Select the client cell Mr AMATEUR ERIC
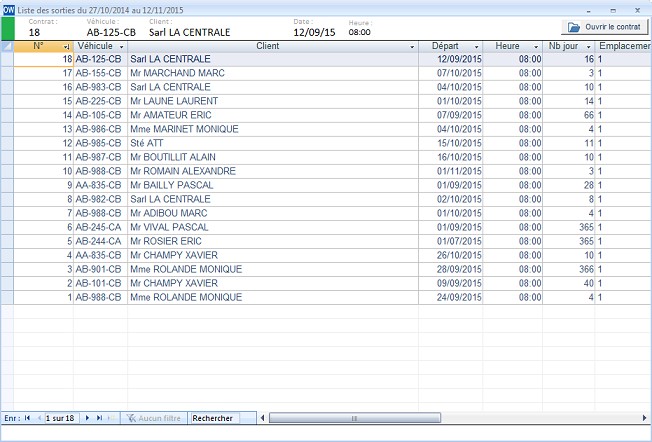The image size is (652, 442). coord(273,115)
